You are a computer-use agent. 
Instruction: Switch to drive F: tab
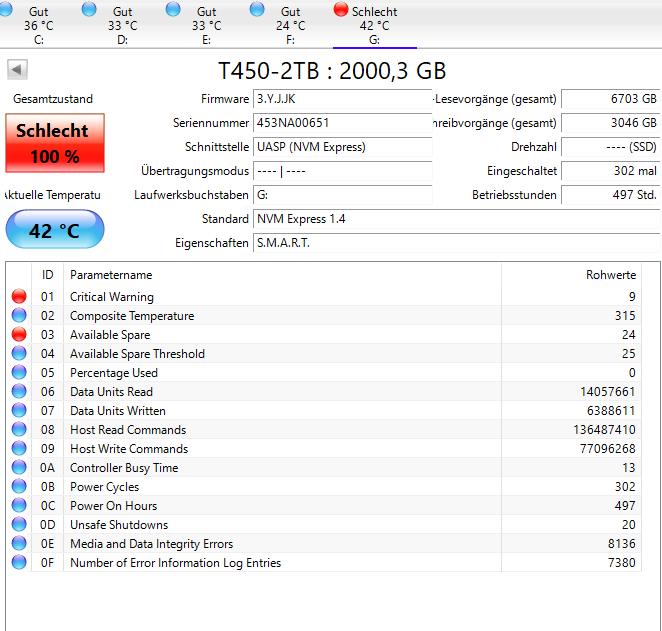pyautogui.click(x=290, y=24)
